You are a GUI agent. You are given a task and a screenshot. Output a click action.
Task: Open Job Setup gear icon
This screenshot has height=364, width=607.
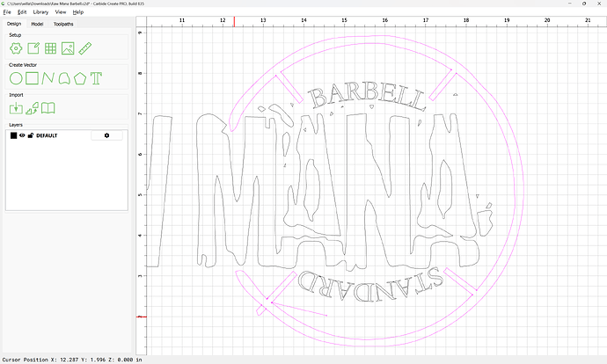[16, 47]
